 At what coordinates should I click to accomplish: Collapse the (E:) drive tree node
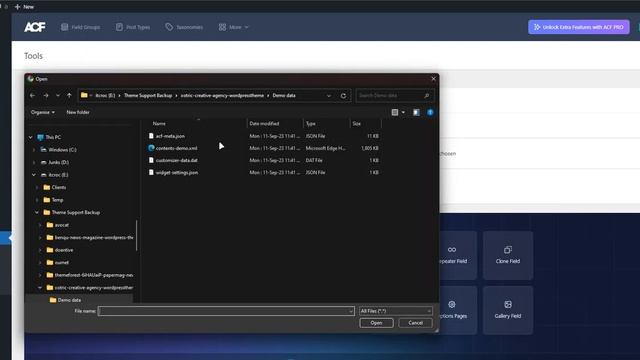(34, 175)
